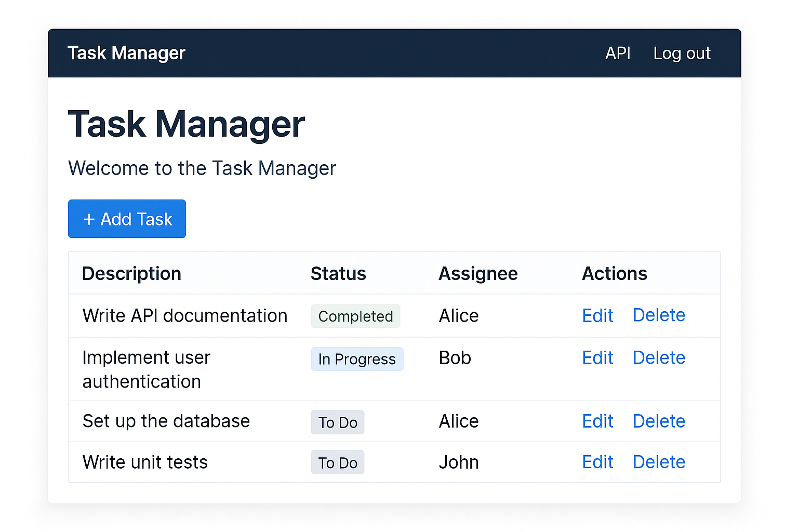Delete the Write unit tests task

click(659, 462)
